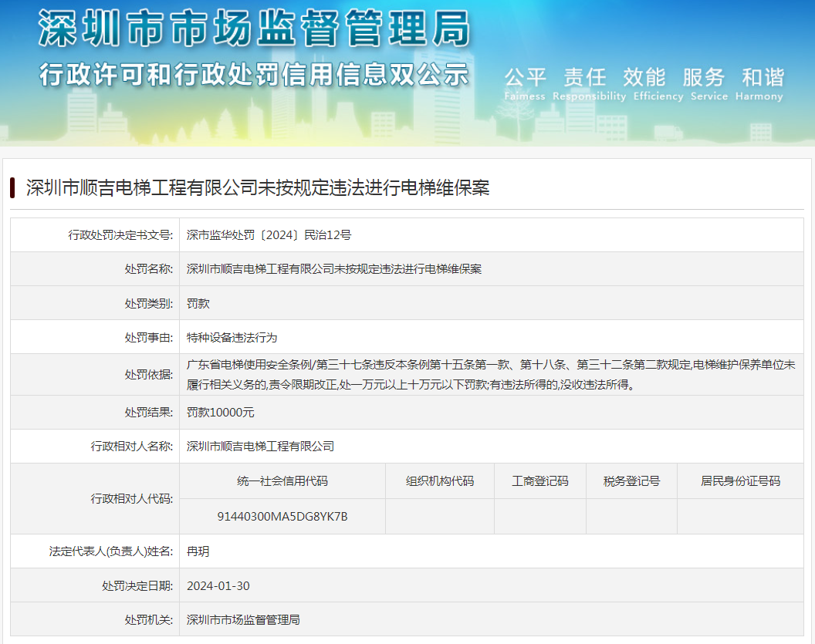Select document number 深市监华处罚〔2024〕民治12号
815x644 pixels.
(269, 235)
